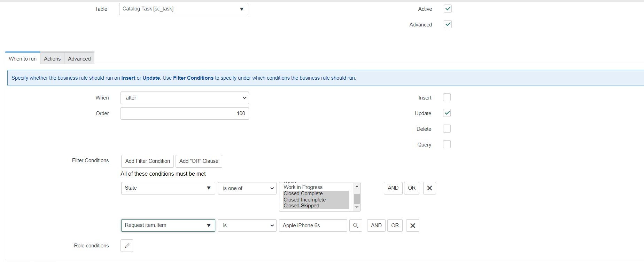Uncheck the Active checkbox
Viewport: 644px width, 262px height.
click(x=448, y=9)
